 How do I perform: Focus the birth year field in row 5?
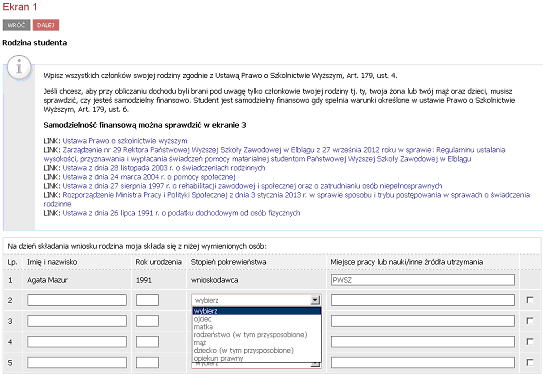[147, 363]
